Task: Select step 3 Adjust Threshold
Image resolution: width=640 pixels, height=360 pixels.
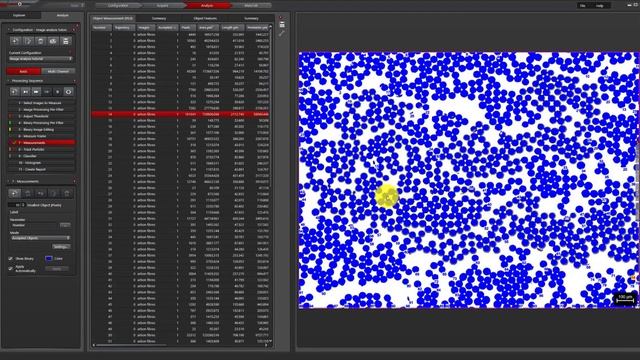Action: click(x=42, y=116)
